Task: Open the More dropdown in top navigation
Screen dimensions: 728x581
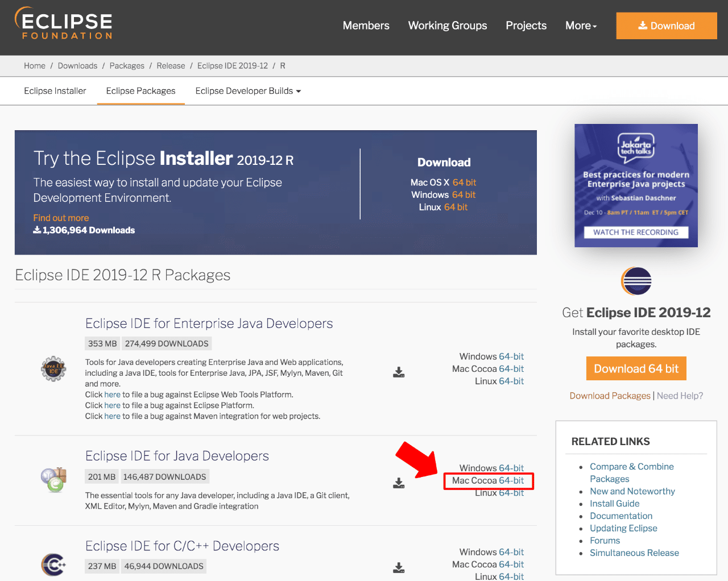Action: [x=581, y=26]
